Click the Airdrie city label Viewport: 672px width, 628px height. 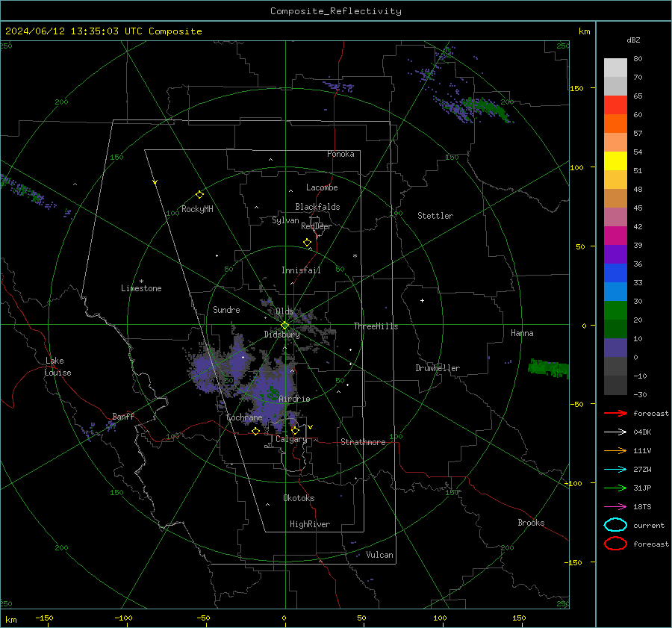click(294, 399)
